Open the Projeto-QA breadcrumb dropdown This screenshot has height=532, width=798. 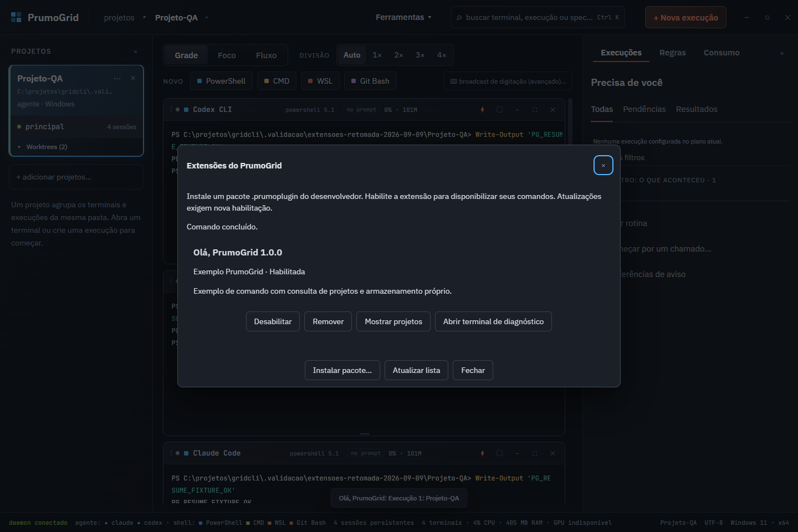(x=207, y=18)
